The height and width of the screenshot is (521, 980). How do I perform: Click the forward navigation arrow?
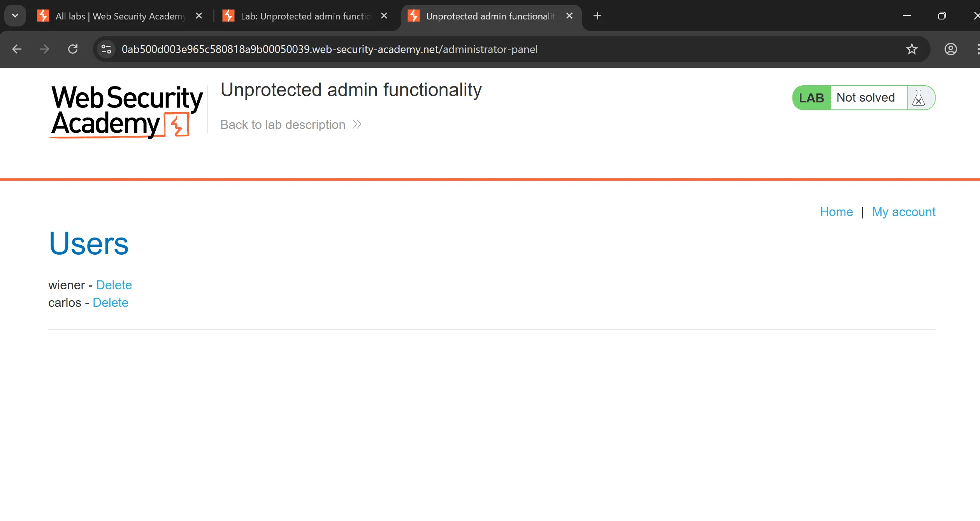45,49
